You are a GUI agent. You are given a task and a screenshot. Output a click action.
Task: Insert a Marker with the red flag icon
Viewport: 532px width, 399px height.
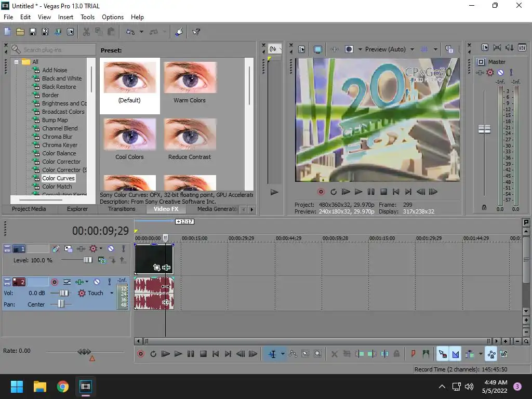point(413,354)
